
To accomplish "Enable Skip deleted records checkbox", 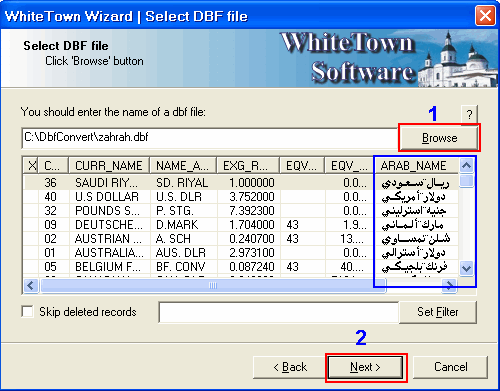I will pos(27,312).
